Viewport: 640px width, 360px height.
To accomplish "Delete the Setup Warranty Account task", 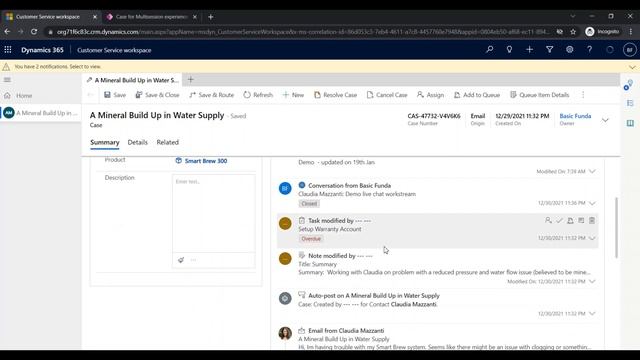I will click(592, 220).
